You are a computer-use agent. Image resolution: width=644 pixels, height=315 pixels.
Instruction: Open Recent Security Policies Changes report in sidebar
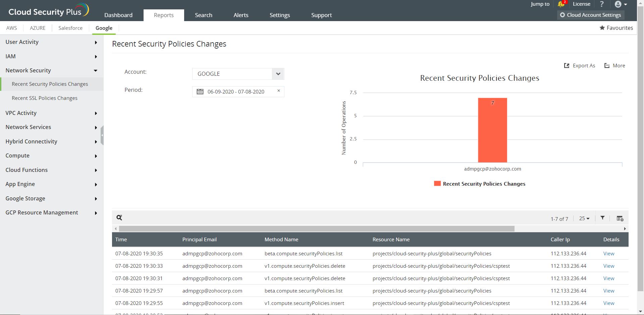coord(52,84)
